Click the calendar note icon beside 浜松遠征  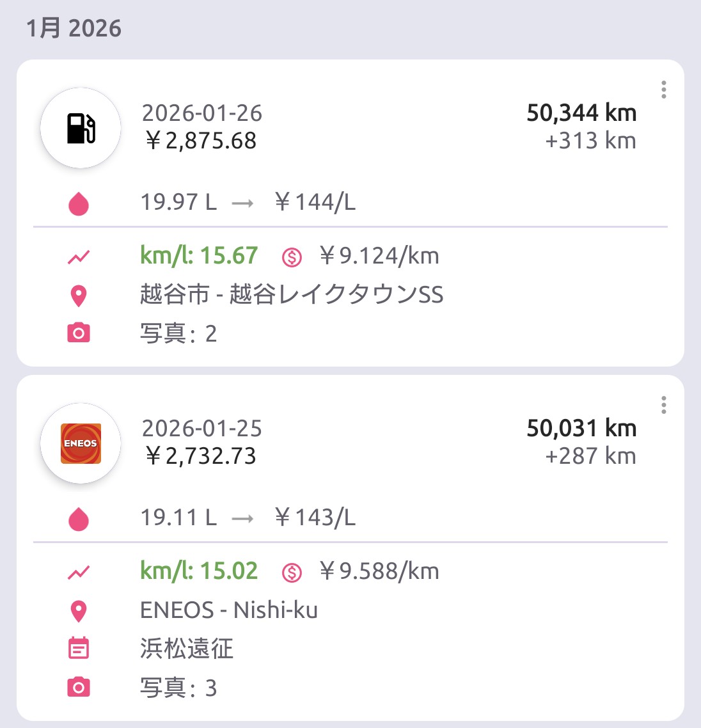pos(79,649)
